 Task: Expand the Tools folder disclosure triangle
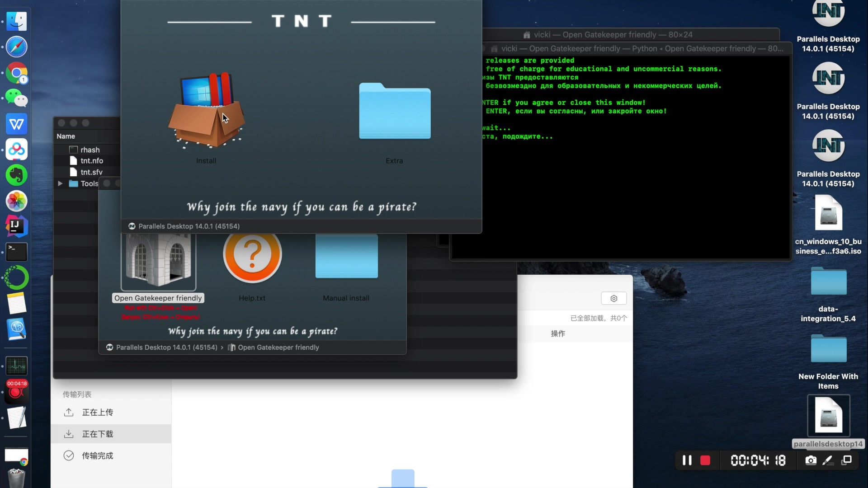(60, 183)
